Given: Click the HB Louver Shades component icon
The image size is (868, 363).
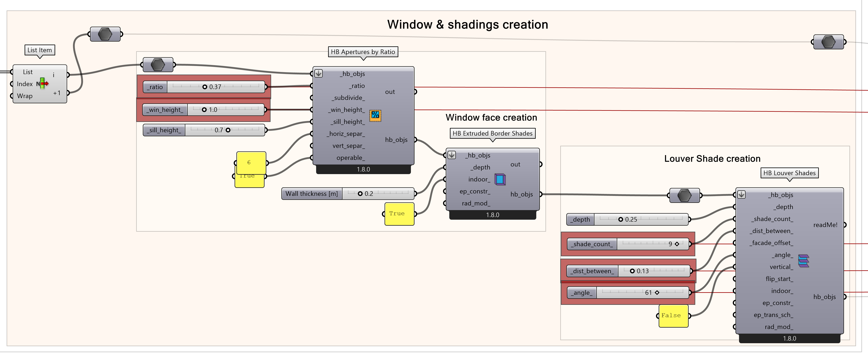Looking at the screenshot, I should [803, 261].
